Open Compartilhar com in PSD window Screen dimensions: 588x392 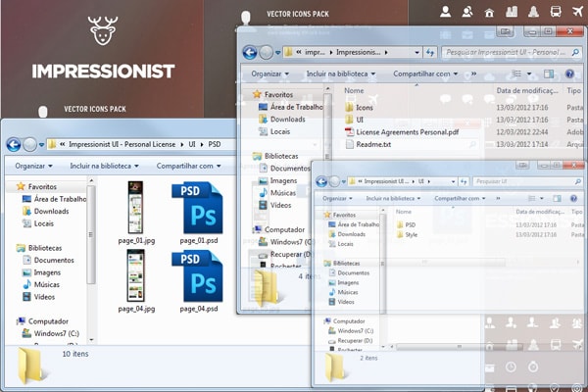pos(188,166)
